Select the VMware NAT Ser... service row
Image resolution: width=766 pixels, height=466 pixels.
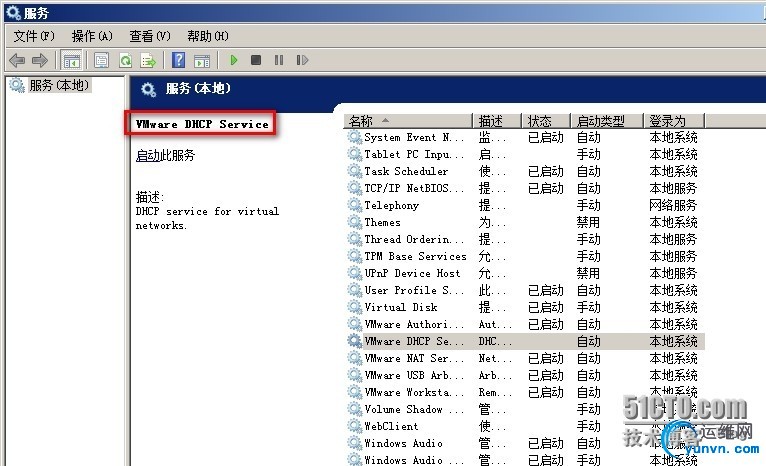click(524, 358)
